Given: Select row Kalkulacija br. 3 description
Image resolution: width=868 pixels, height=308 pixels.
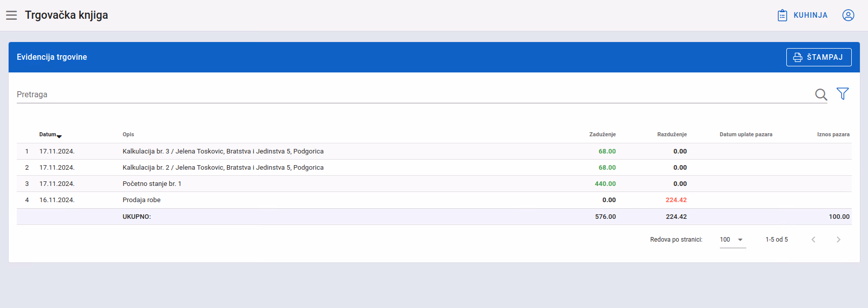Looking at the screenshot, I should click(223, 151).
